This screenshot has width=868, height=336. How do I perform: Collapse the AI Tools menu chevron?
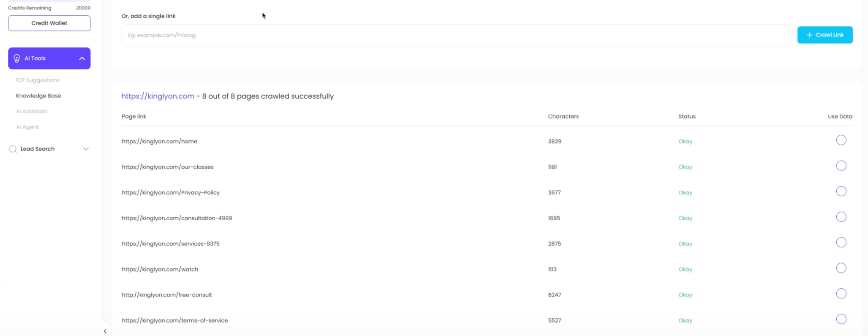tap(82, 58)
